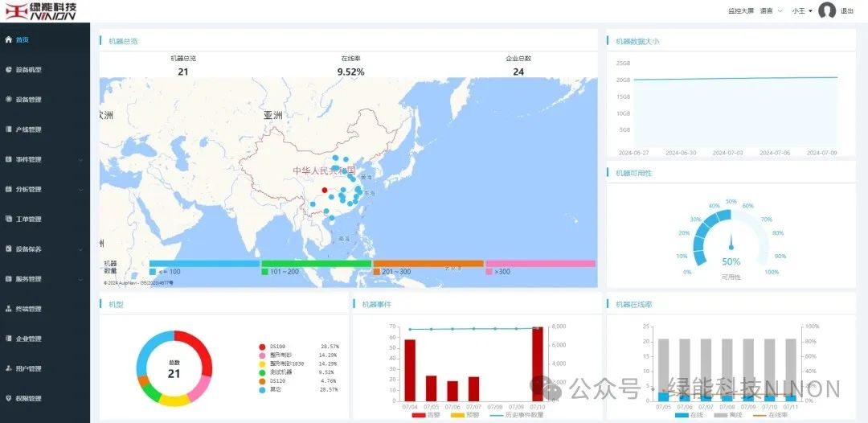Click the 设备机型 sidebar icon
868x423 pixels.
(x=8, y=69)
